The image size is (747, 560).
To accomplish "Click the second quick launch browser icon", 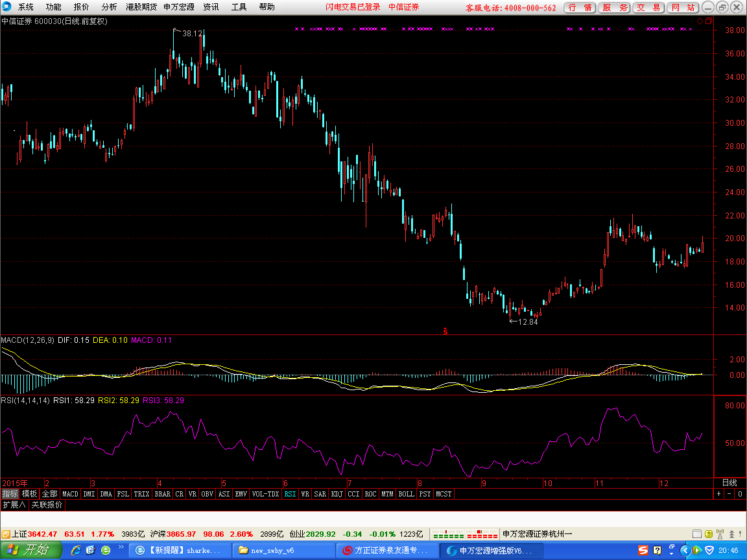I will (91, 550).
